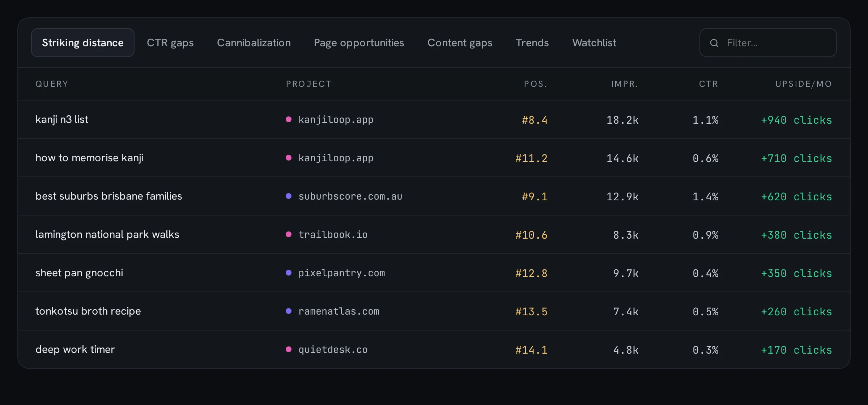Click the purple dot beside pixelpantry.com
868x405 pixels.
[x=289, y=273]
